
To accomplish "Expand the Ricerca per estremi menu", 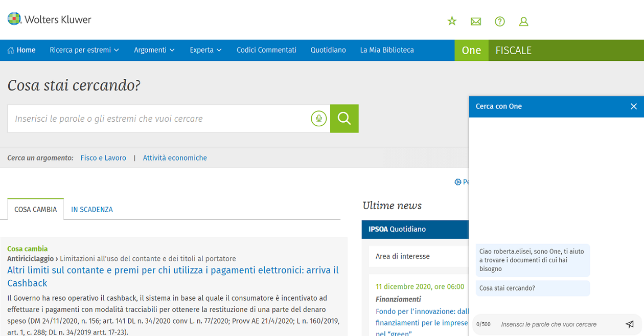I will coord(84,50).
